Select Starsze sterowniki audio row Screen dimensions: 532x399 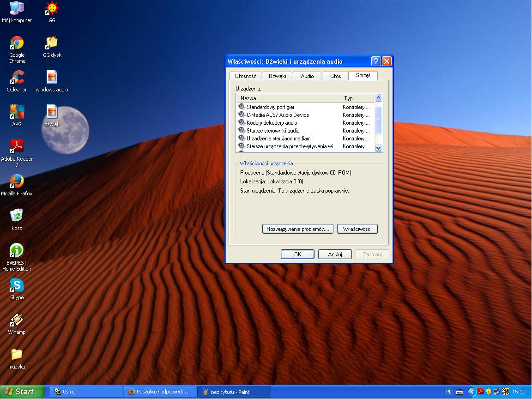[305, 130]
